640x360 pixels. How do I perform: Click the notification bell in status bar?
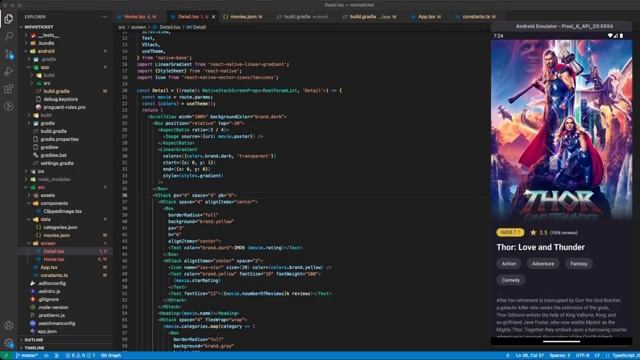pos(508,356)
